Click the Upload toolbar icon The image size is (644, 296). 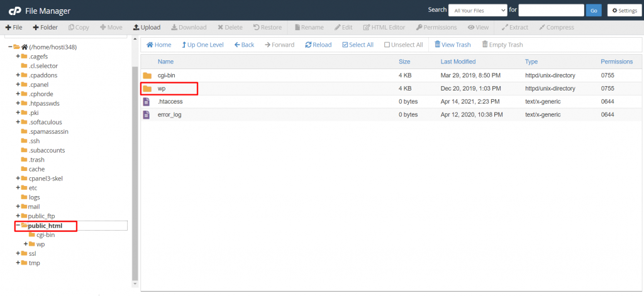(147, 28)
